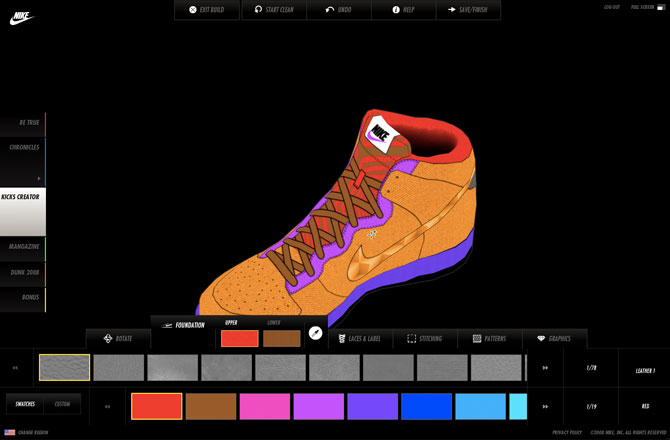Screen dimensions: 670x440
Task: Click the Log Out link
Action: point(611,7)
